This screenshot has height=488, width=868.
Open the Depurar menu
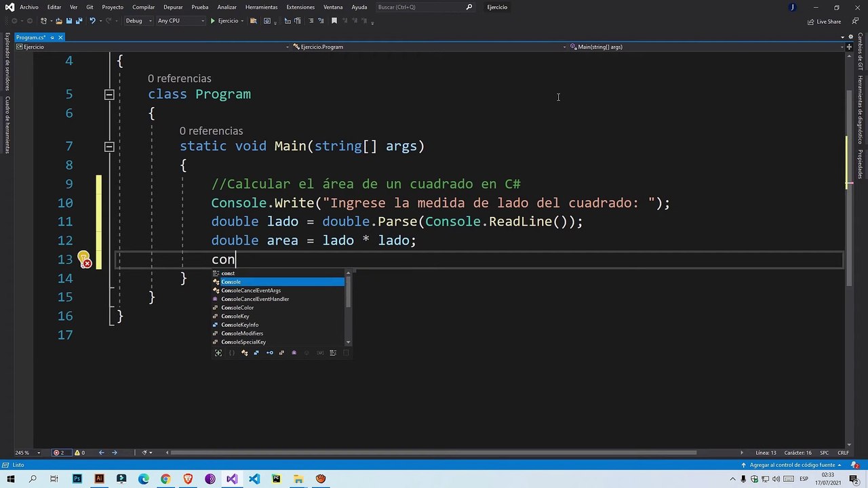[173, 7]
